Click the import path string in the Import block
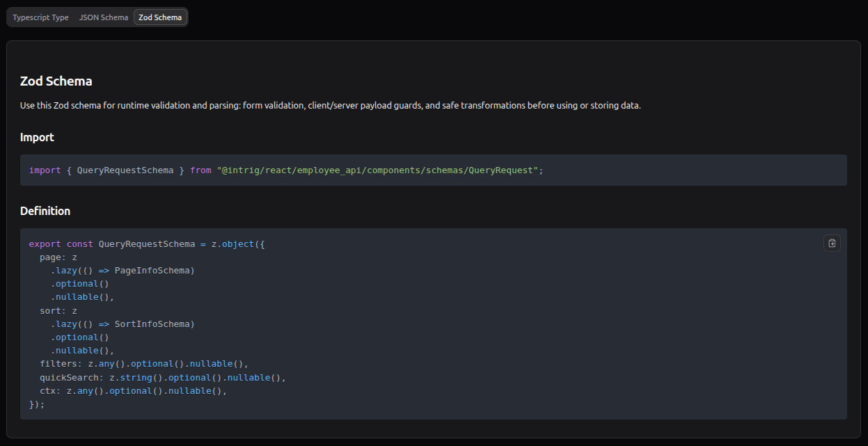 coord(377,170)
